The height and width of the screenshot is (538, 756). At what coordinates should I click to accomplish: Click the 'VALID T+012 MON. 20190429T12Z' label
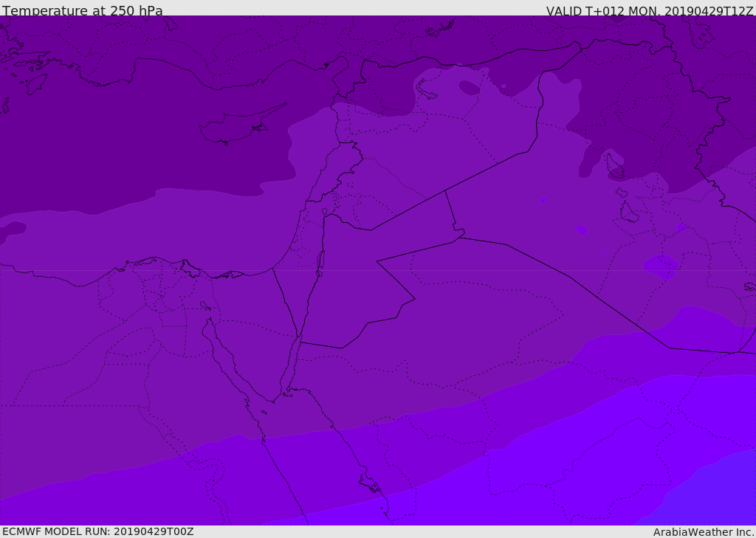click(x=650, y=10)
